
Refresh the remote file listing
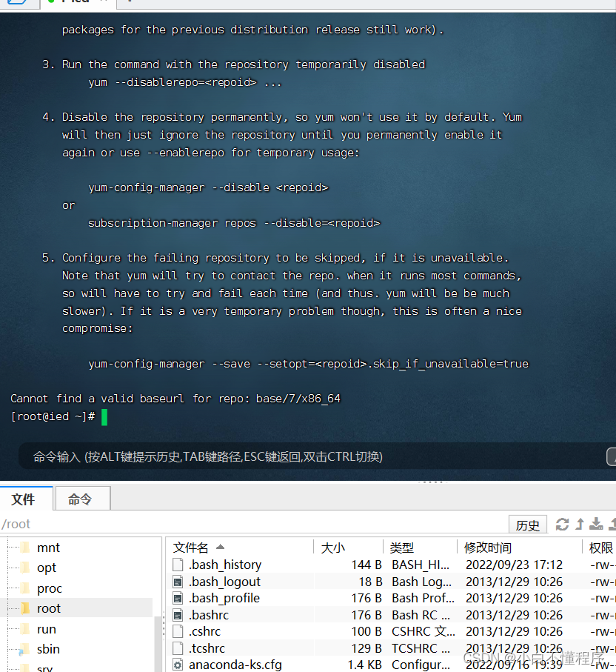(x=563, y=524)
